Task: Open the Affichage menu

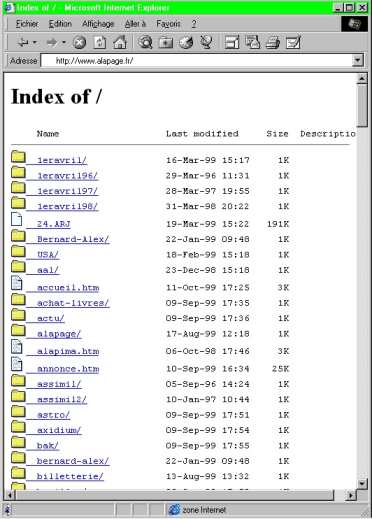Action: tap(98, 24)
